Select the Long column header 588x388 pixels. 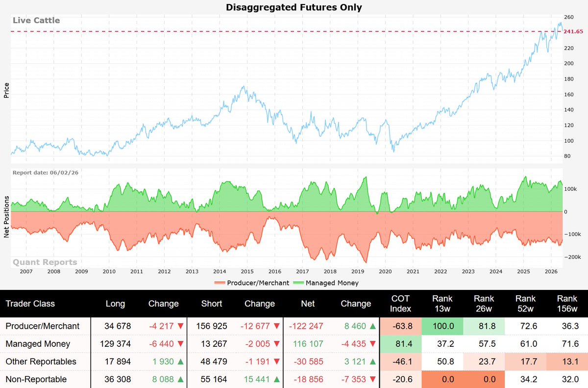[116, 304]
